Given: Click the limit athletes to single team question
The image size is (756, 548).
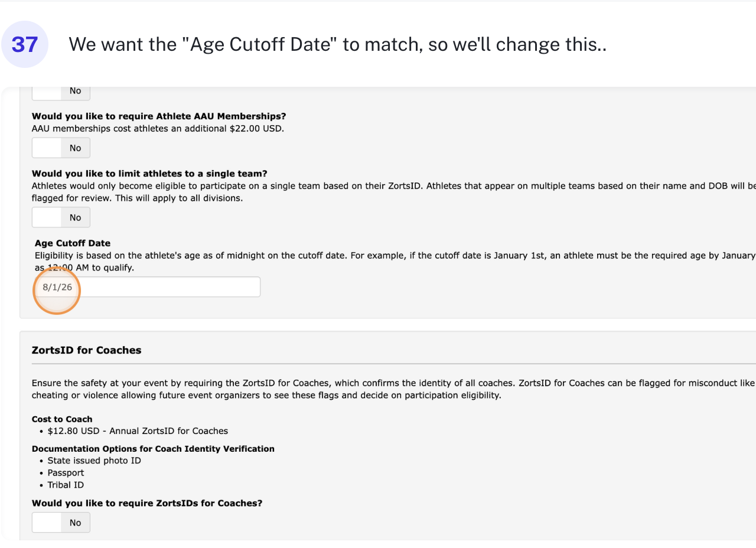Looking at the screenshot, I should [149, 174].
